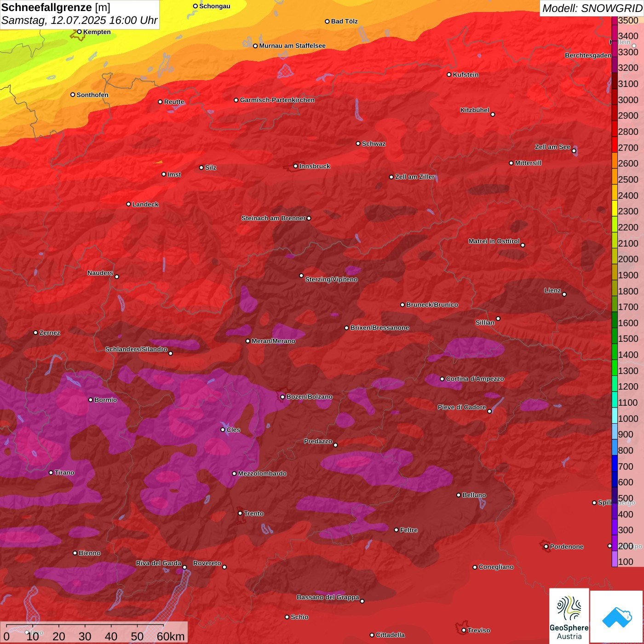Click the Kufstein marker dot

tap(449, 75)
